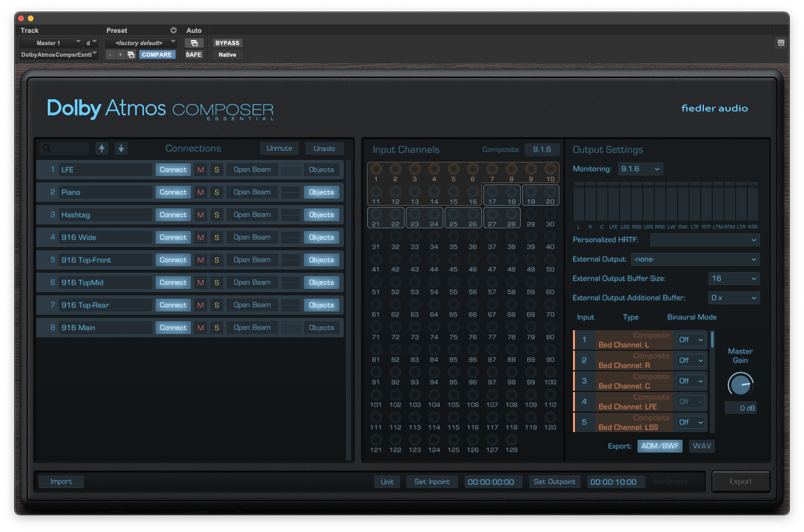The width and height of the screenshot is (804, 532).
Task: Select next preset with the plus button
Action: pyautogui.click(x=120, y=55)
